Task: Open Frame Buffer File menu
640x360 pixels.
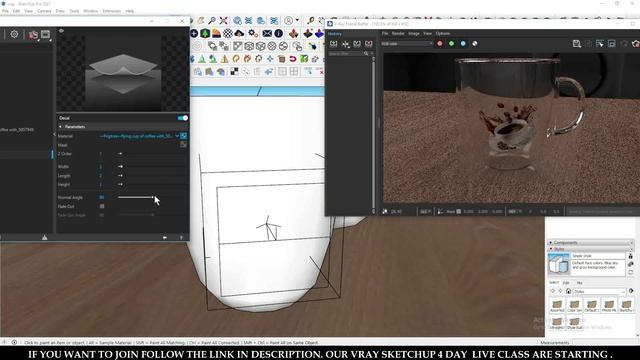Action: 385,33
